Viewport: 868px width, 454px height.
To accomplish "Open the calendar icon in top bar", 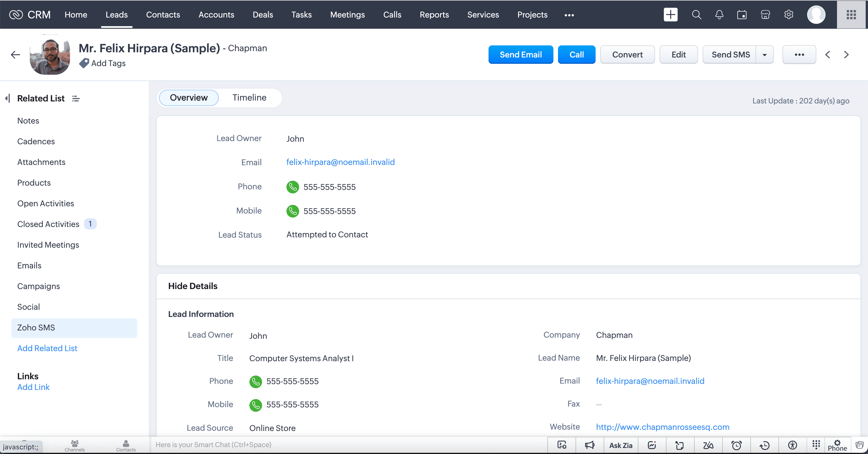I will [742, 15].
